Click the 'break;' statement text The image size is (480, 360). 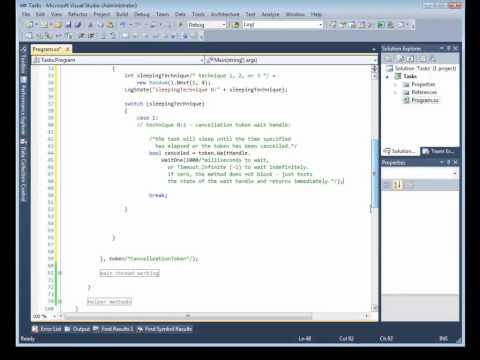click(x=158, y=195)
